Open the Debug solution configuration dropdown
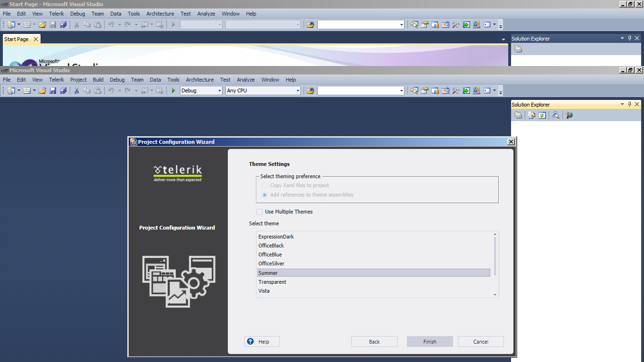The image size is (644, 362). click(219, 90)
